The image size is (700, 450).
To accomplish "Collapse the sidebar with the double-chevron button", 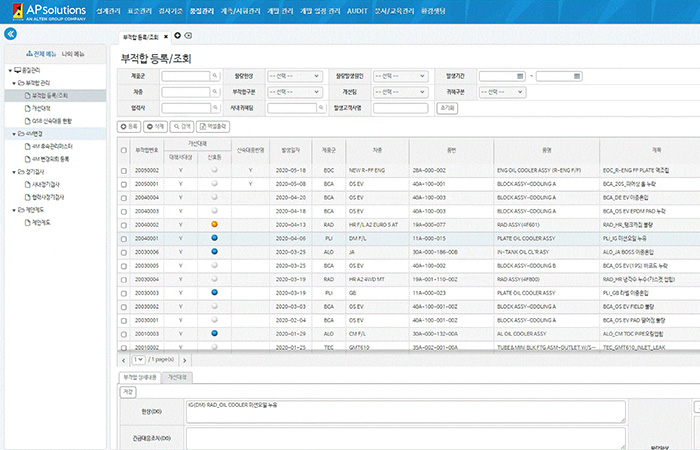I will click(x=10, y=34).
